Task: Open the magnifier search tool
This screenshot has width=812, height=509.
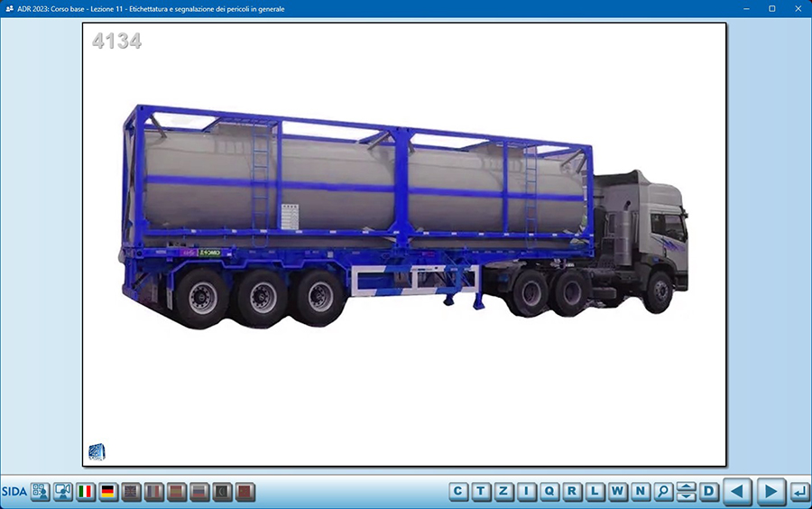Action: pos(663,492)
